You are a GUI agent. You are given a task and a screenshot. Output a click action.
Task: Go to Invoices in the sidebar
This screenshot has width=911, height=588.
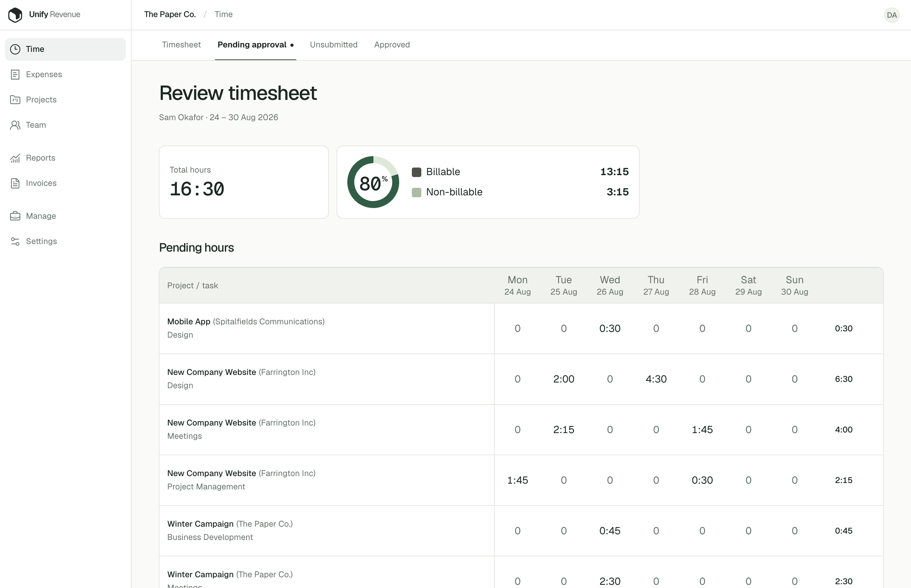pos(65,183)
